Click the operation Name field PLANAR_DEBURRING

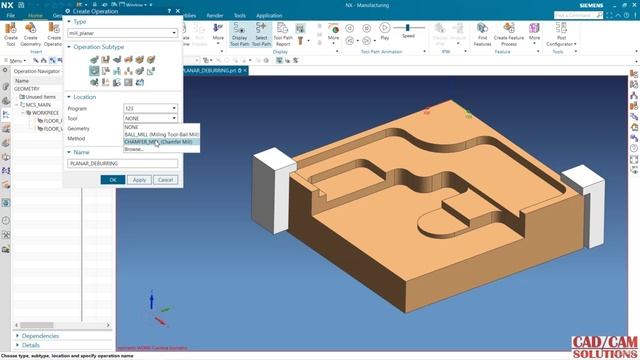[x=122, y=163]
